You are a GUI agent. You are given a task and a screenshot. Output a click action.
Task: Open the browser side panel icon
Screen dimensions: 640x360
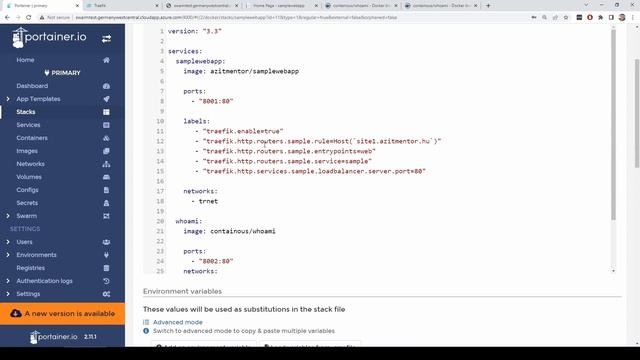[x=611, y=18]
